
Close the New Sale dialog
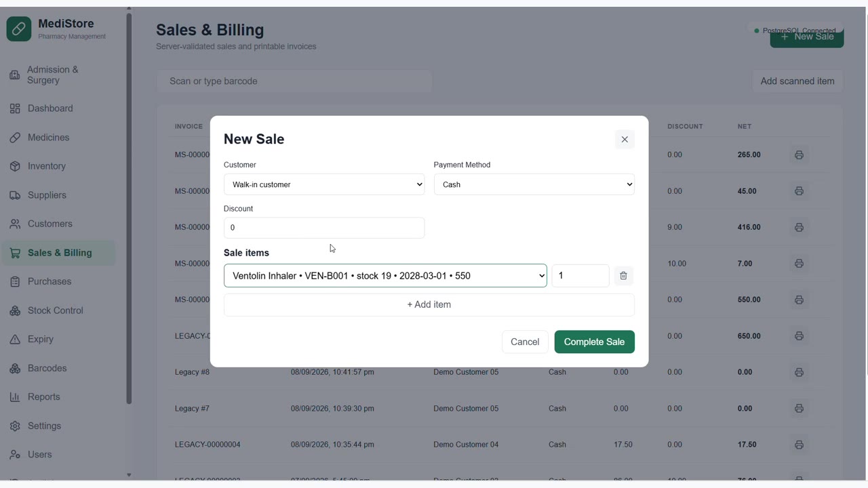click(625, 140)
